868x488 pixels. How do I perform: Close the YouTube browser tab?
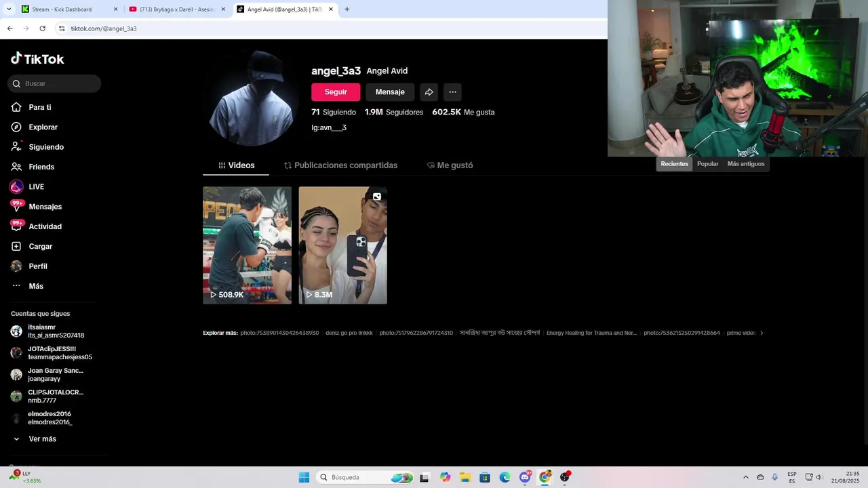pyautogui.click(x=223, y=9)
